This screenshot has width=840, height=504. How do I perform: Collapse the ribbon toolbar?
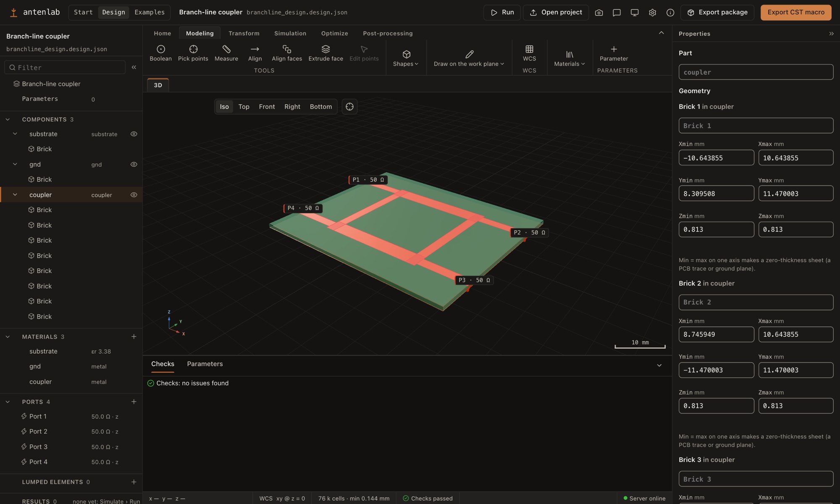661,33
